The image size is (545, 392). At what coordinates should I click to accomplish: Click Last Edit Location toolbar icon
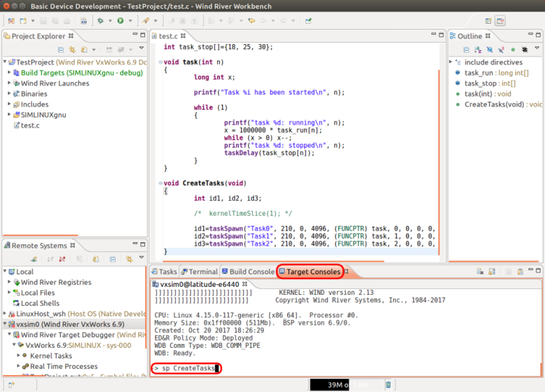click(251, 21)
